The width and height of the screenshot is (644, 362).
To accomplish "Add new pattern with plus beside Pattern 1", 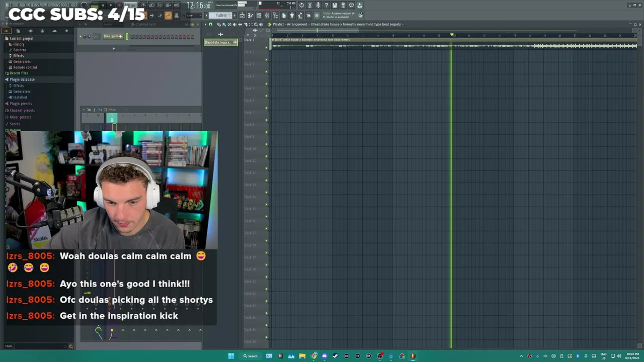I will point(234,16).
